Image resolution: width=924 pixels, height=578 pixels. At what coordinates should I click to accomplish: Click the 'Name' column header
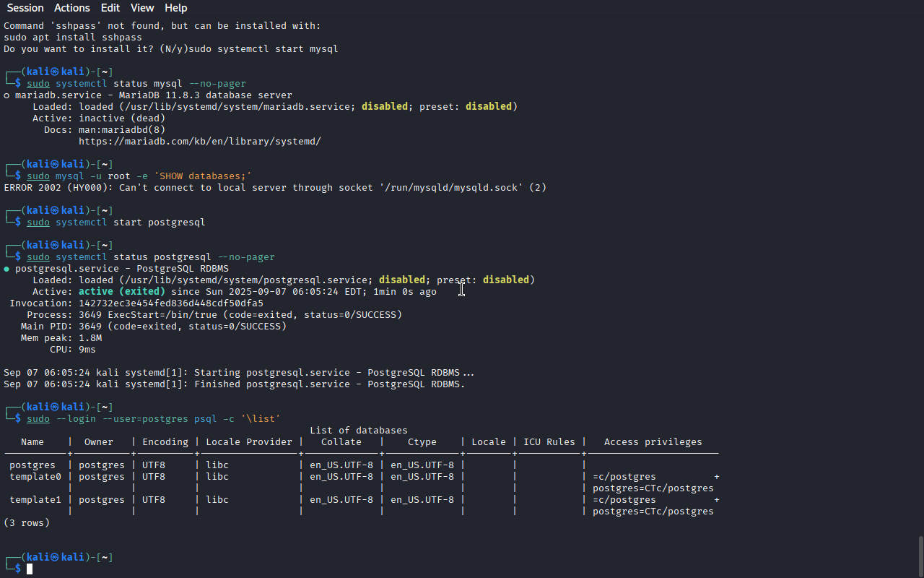(x=32, y=442)
